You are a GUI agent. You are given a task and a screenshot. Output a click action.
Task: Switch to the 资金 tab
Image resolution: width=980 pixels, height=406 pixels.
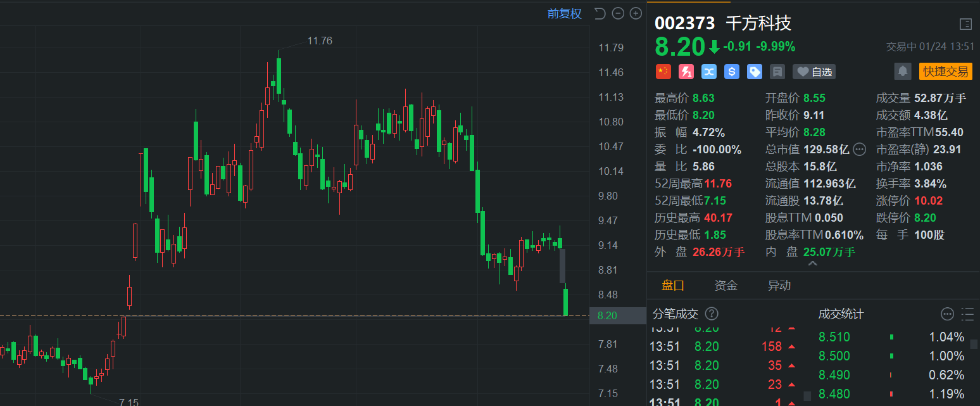pyautogui.click(x=726, y=285)
